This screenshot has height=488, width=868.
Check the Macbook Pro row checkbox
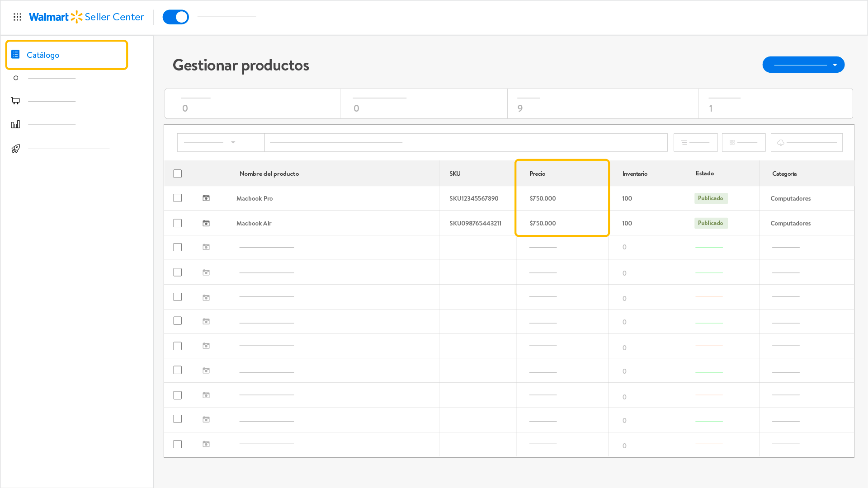178,198
